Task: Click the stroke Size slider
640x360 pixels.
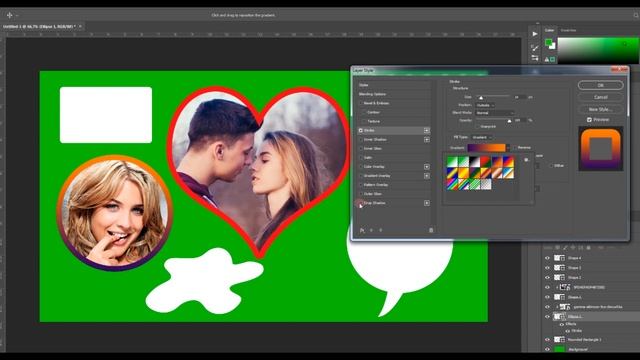Action: point(493,97)
